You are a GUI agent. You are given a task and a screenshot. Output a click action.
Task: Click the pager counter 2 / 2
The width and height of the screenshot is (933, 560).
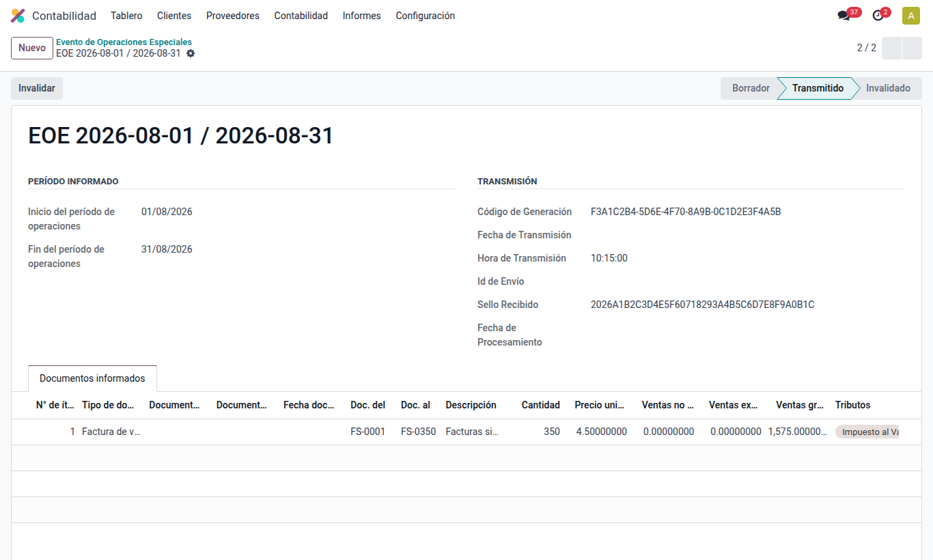[867, 48]
